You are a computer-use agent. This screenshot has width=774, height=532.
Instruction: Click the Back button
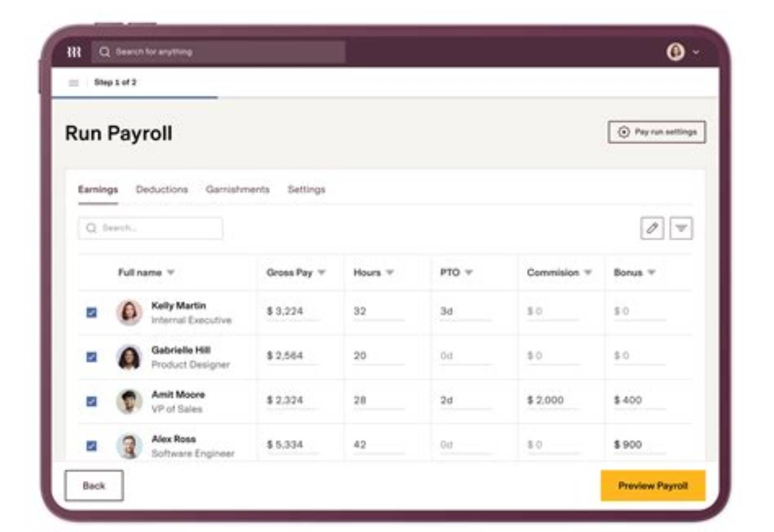(x=94, y=486)
